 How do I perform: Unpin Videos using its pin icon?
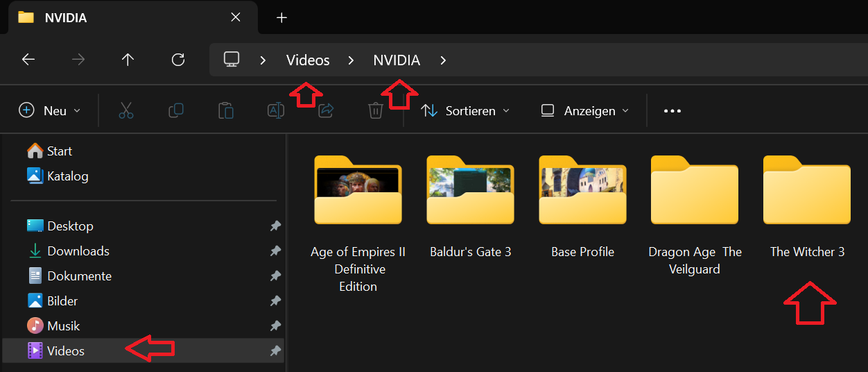click(x=275, y=351)
